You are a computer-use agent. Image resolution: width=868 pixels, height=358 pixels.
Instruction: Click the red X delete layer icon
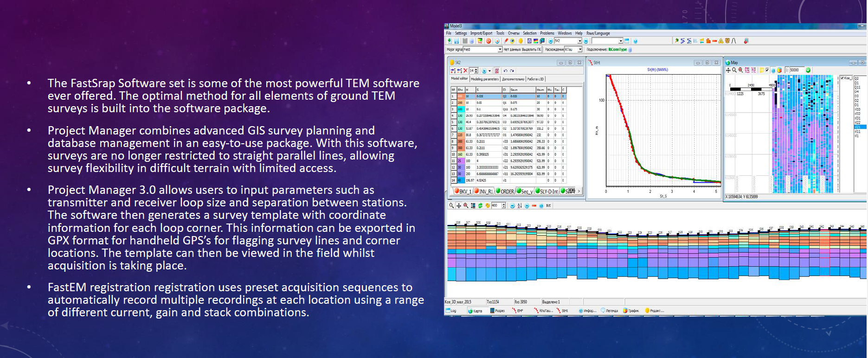pos(465,71)
